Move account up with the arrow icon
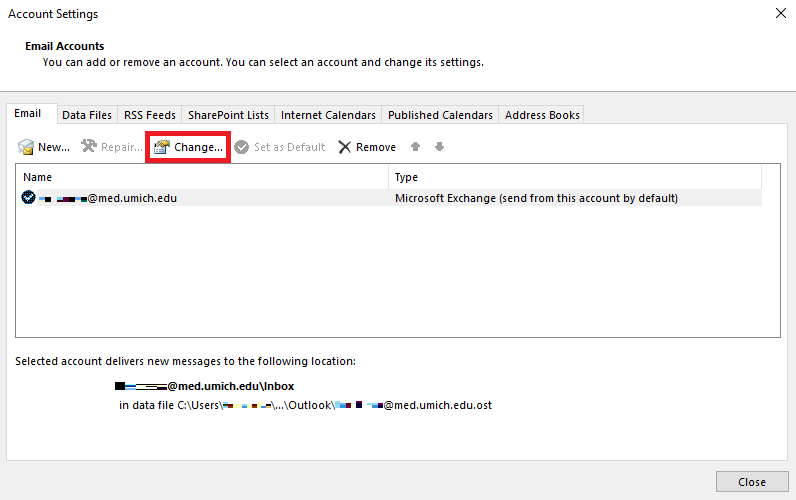Viewport: 796px width, 500px height. 415,147
